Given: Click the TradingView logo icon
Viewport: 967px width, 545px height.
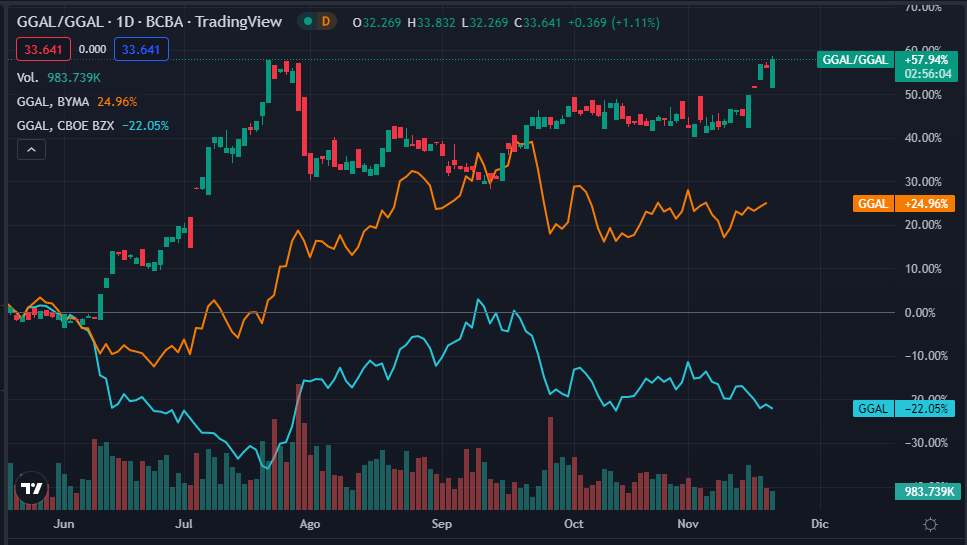Looking at the screenshot, I should point(32,489).
